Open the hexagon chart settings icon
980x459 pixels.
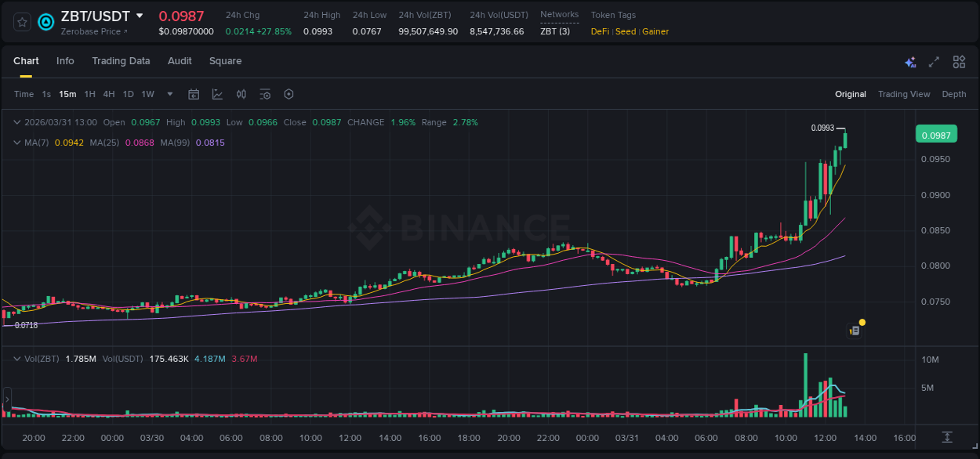tap(289, 93)
